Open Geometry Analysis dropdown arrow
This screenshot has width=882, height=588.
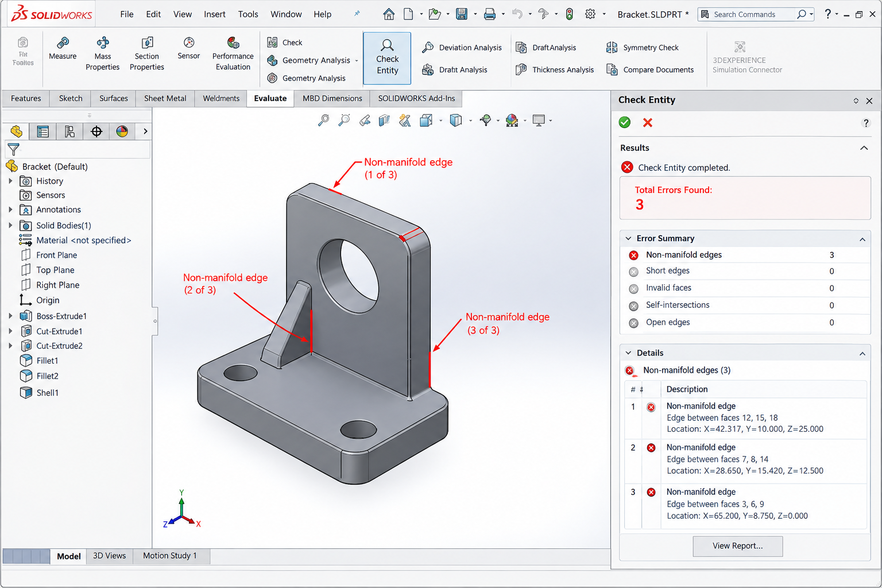point(357,61)
